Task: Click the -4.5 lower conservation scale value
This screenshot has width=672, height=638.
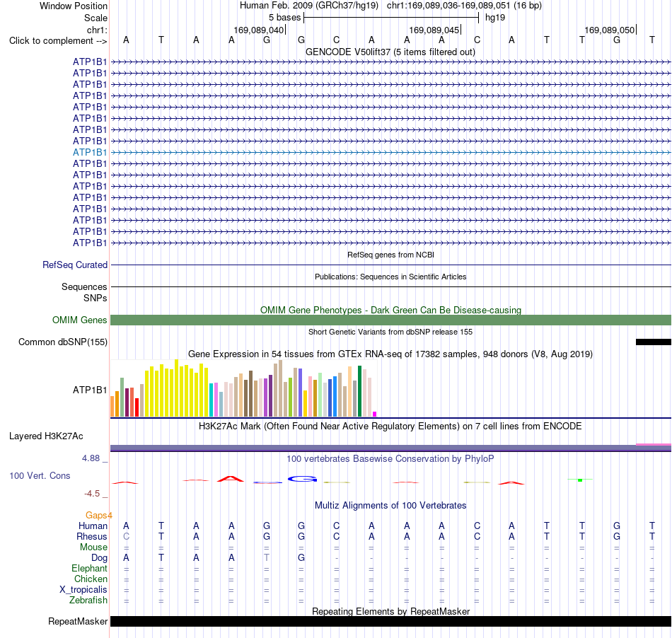Action: coord(92,494)
